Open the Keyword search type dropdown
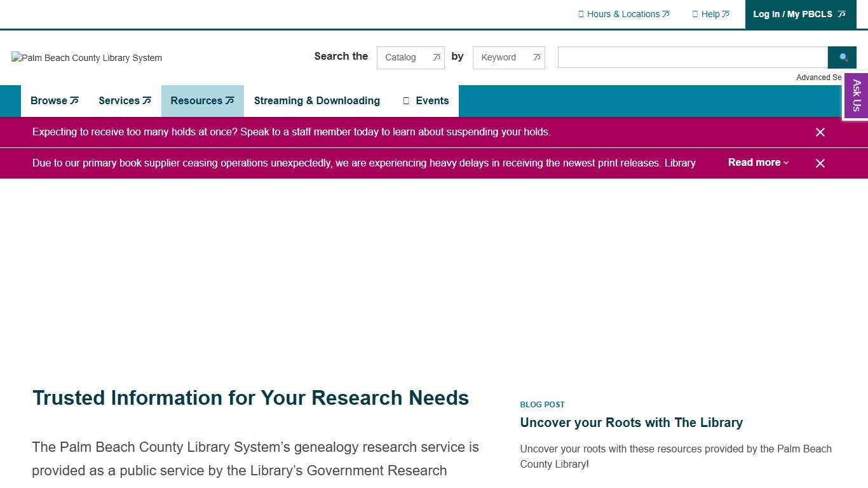 tap(508, 57)
